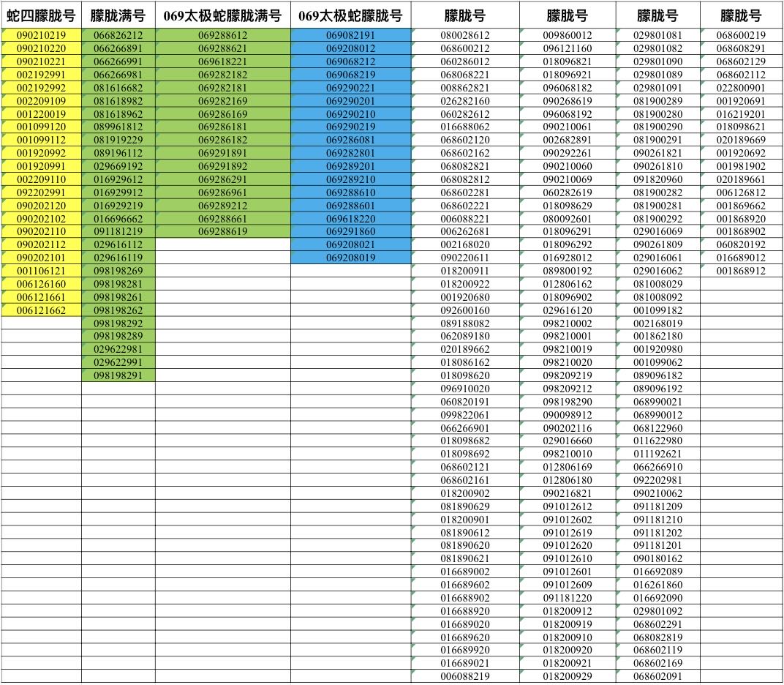Select cell containing 029801081
Screen dimensions: 784x685
[x=657, y=35]
